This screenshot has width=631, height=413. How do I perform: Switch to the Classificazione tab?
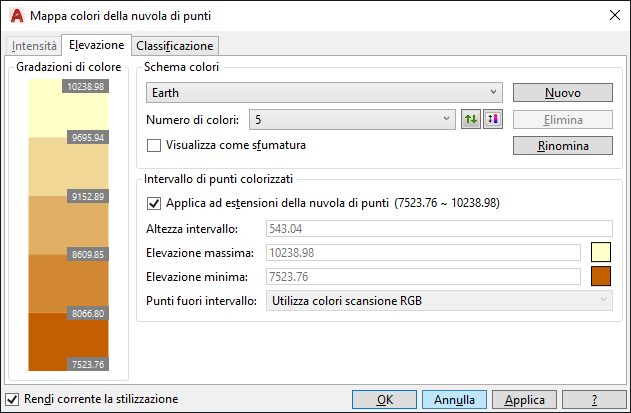[175, 46]
